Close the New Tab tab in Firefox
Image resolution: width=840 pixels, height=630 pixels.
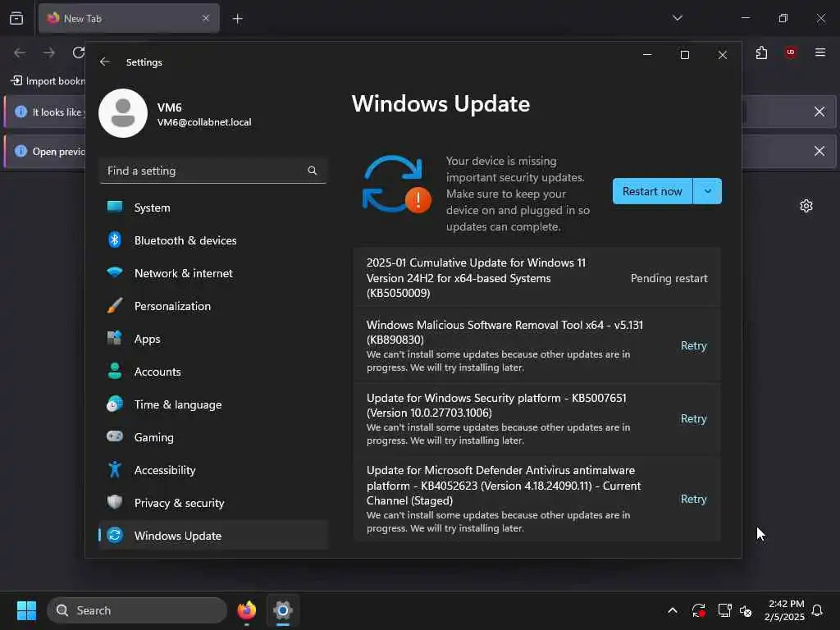pos(206,18)
